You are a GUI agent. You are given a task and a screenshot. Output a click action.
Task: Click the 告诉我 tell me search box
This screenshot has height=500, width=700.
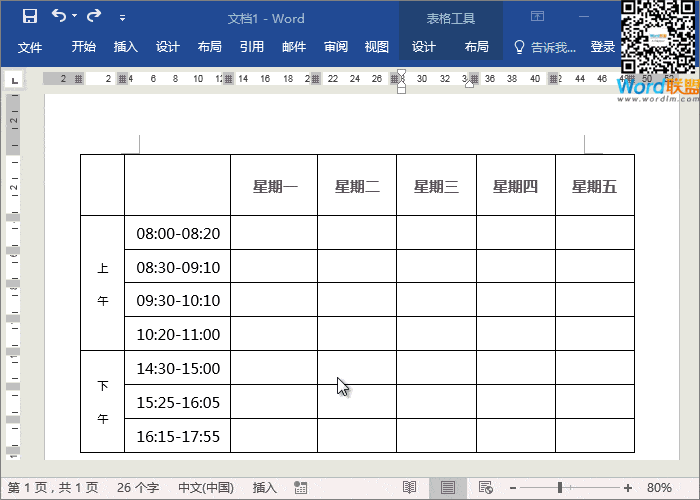(545, 47)
